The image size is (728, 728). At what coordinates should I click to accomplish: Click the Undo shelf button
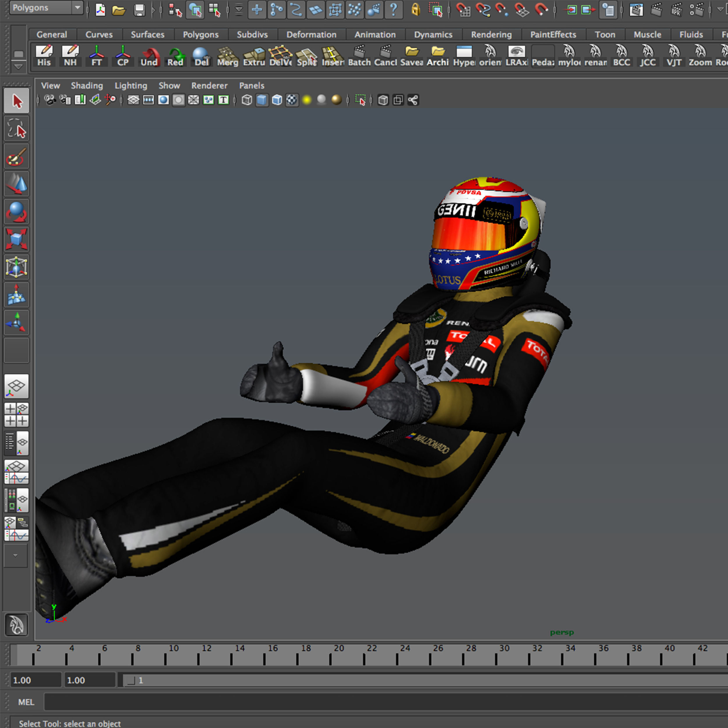[x=149, y=56]
